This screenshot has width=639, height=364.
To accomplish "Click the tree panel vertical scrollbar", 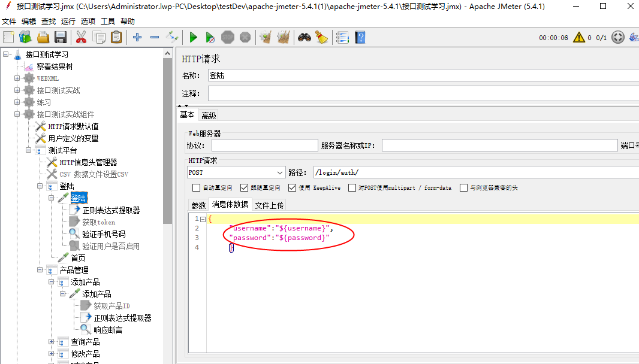I will 167,141.
